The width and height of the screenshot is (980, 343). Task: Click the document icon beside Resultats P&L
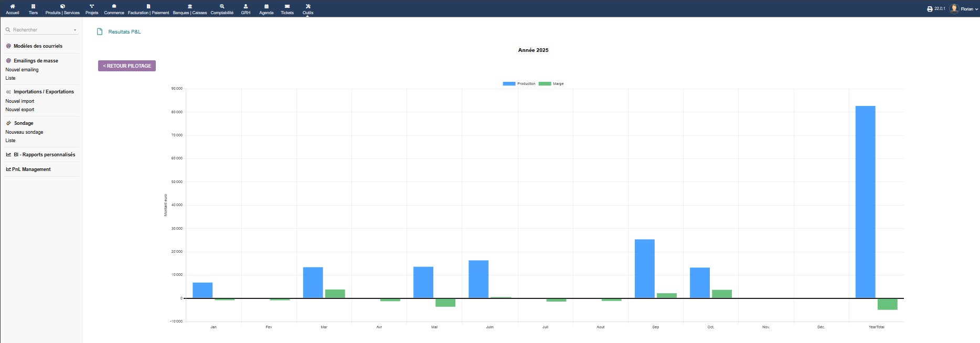(100, 32)
